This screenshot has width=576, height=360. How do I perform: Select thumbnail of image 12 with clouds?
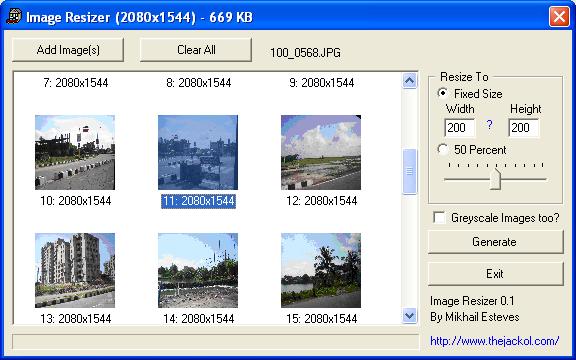(321, 152)
